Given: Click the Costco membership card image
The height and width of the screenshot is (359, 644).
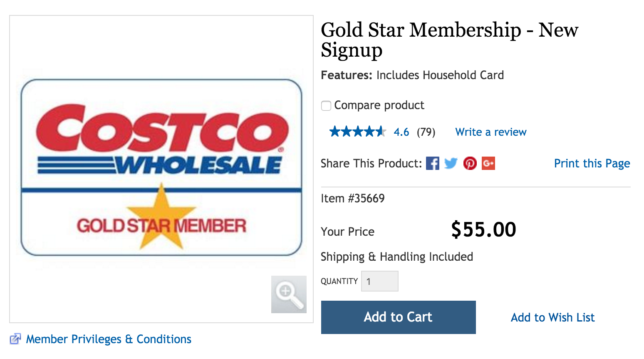Looking at the screenshot, I should [x=161, y=167].
